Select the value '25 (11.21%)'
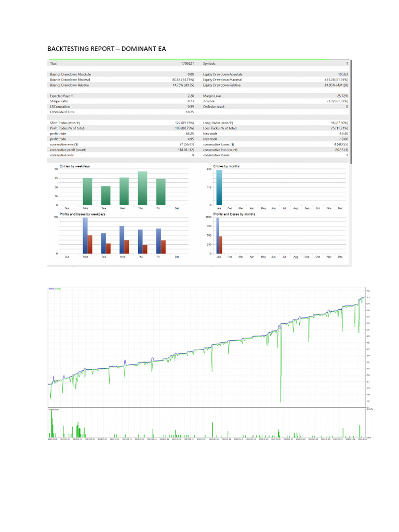The height and width of the screenshot is (532, 399). (339, 128)
